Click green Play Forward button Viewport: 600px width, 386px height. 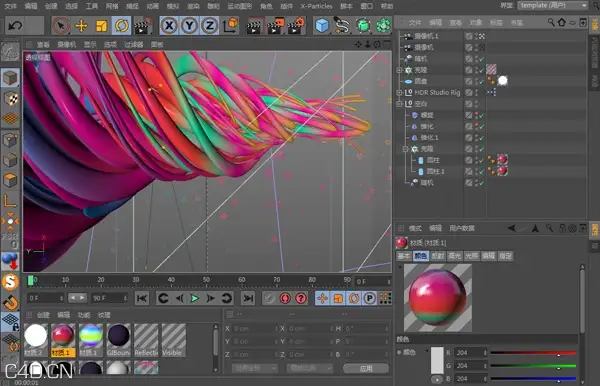(x=195, y=298)
